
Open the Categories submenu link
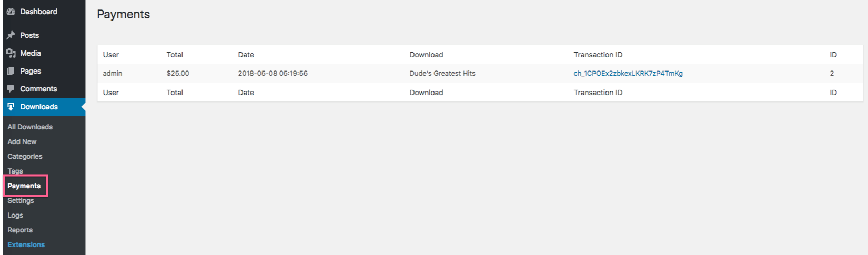coord(25,156)
